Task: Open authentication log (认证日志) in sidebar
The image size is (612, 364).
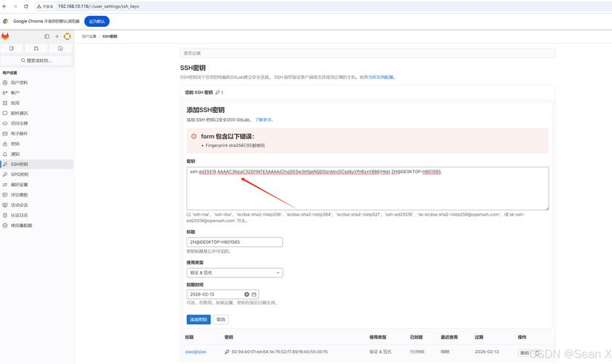Action: tap(36, 215)
